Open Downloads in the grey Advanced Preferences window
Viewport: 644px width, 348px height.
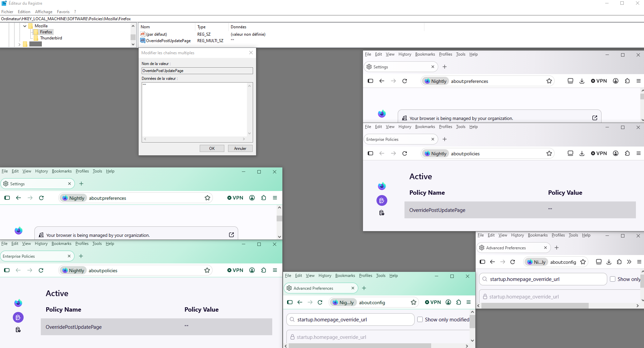click(609, 262)
